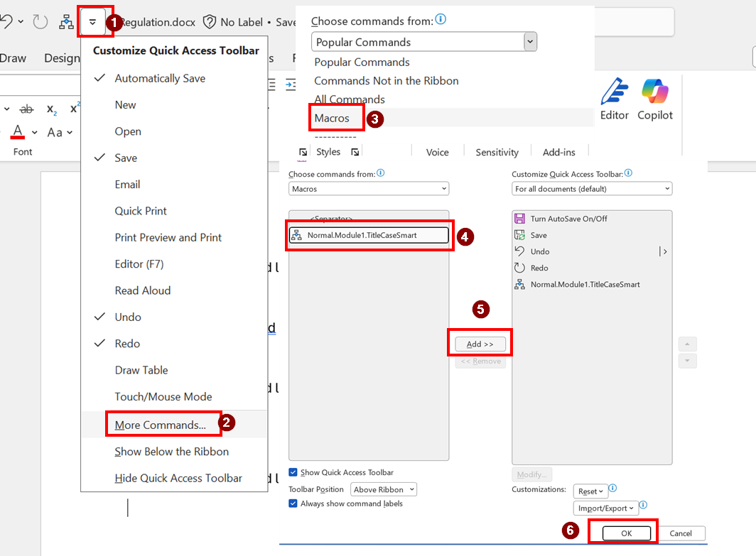Image resolution: width=756 pixels, height=556 pixels.
Task: Select Normal.Module1.TitleCaseSmart in the left macro list
Action: click(369, 235)
